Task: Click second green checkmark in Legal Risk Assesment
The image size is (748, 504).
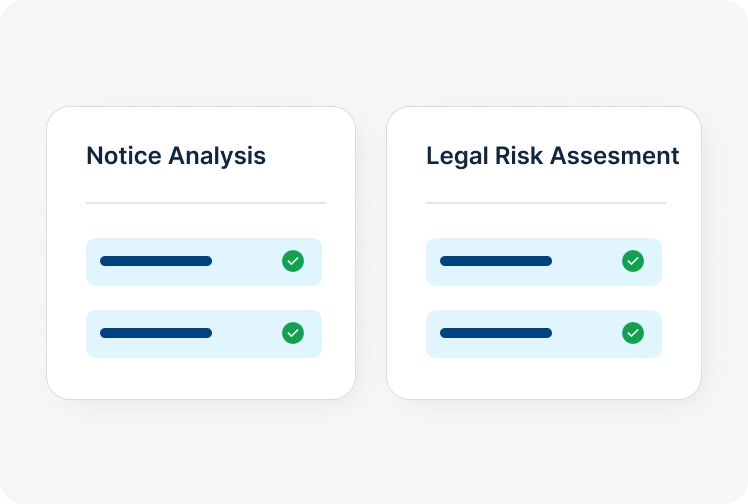Action: (x=633, y=333)
